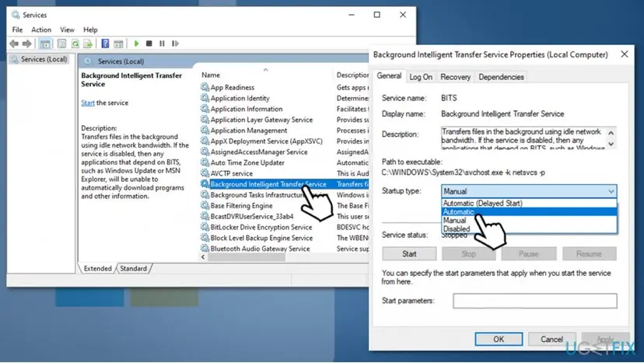Screen dimensions: 644x363
Task: Choose Automatic (Delayed Start) from startup list
Action: click(529, 203)
